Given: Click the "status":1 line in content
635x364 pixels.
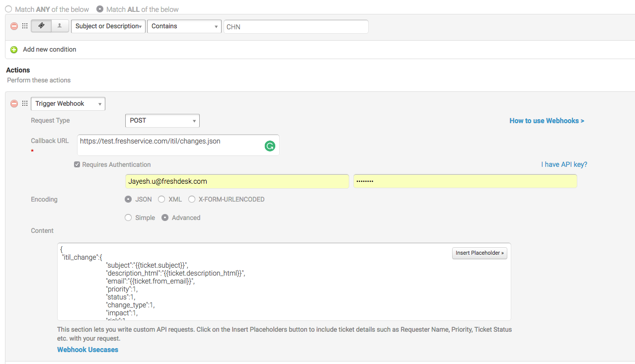Looking at the screenshot, I should coord(120,297).
